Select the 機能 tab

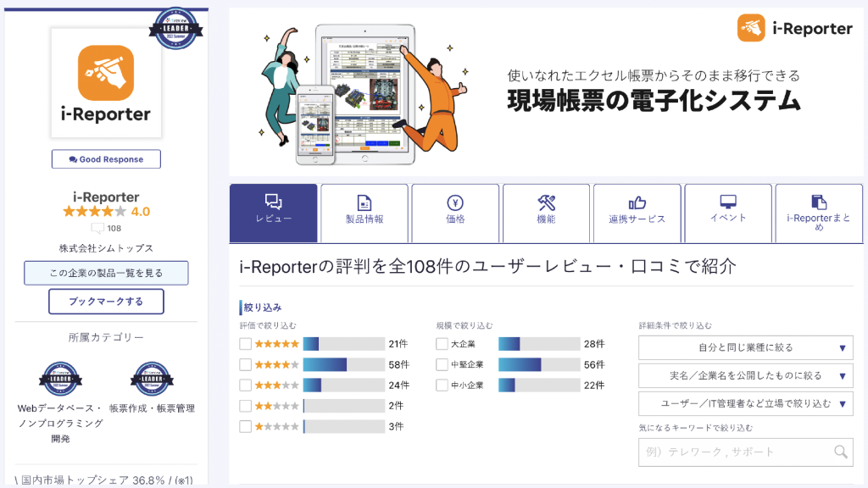click(547, 213)
